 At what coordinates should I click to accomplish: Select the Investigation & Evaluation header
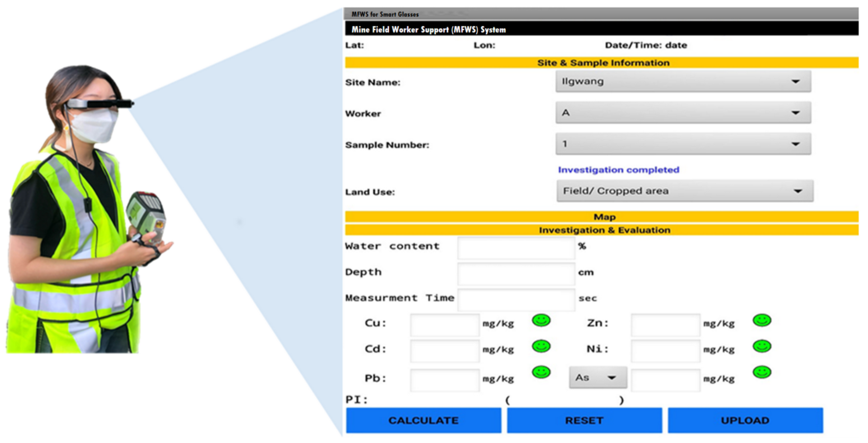tap(602, 230)
